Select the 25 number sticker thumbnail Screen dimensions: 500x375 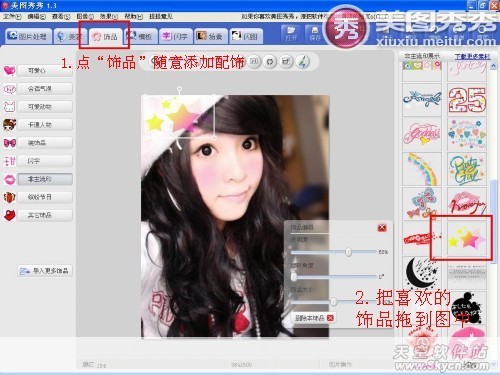pyautogui.click(x=467, y=99)
